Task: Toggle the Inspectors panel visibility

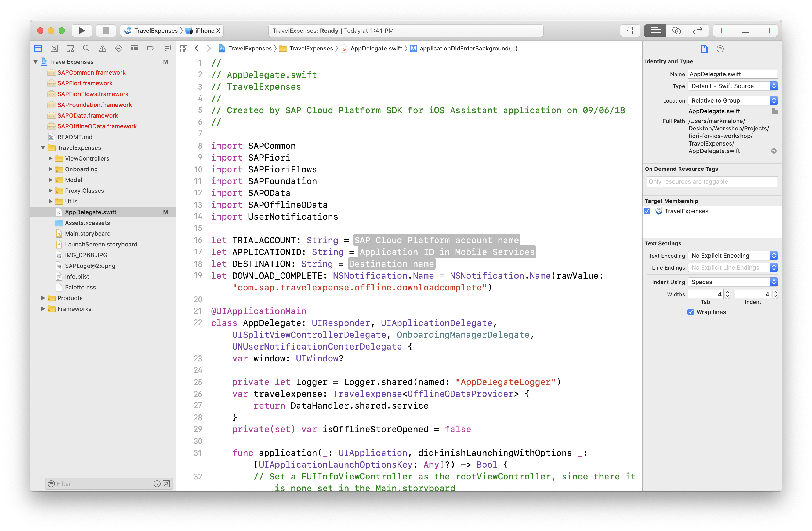Action: (x=766, y=31)
